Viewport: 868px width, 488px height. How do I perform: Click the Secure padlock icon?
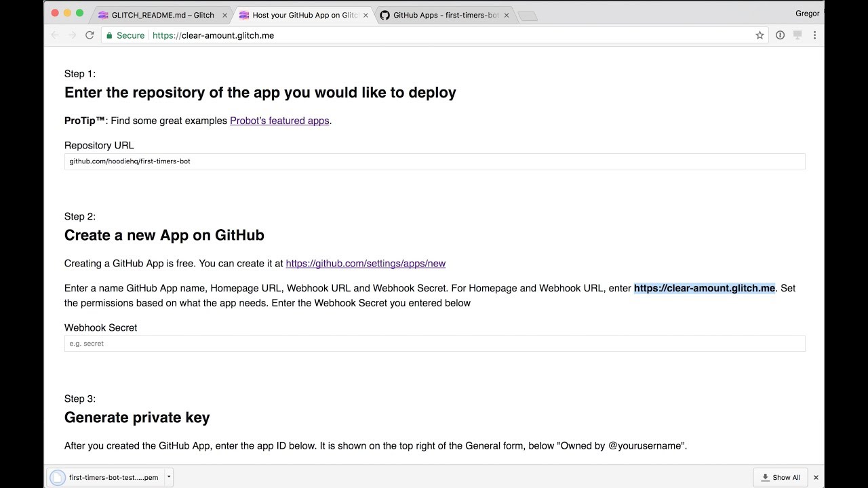[x=108, y=35]
